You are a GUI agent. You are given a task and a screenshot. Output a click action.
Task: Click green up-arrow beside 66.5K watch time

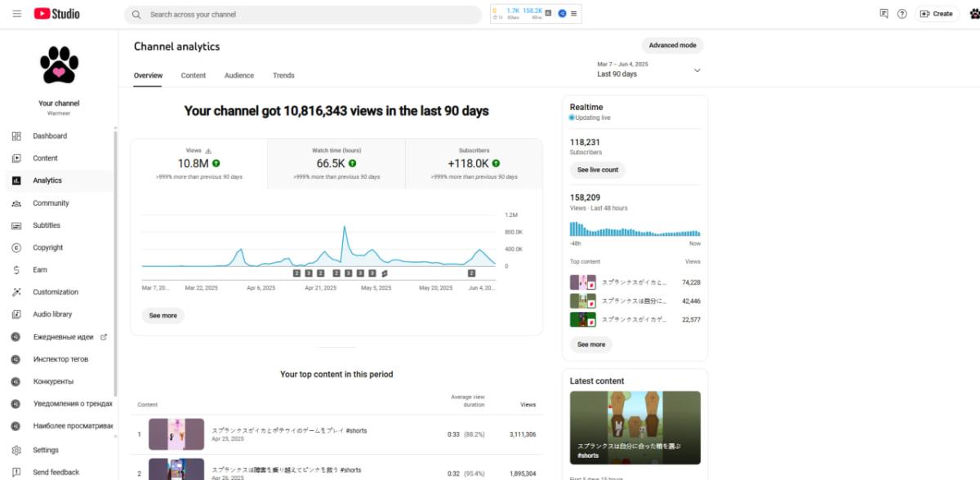click(x=354, y=163)
